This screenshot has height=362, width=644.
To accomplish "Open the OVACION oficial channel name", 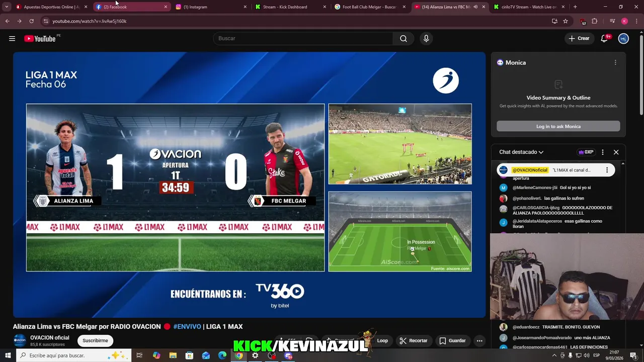I will 50,338.
